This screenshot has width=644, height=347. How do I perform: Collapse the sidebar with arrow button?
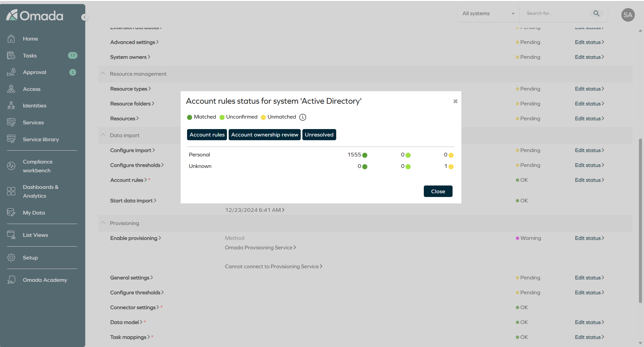84,17
